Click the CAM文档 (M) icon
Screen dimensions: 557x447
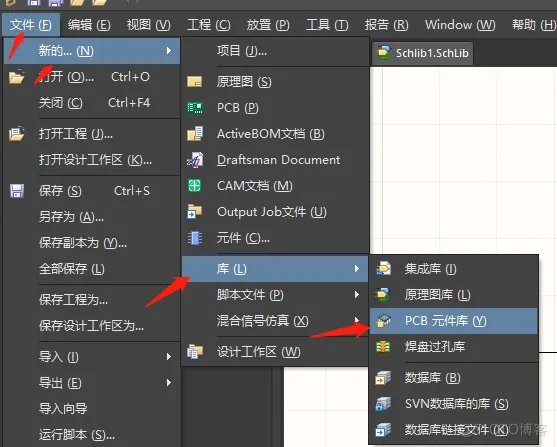tap(195, 186)
